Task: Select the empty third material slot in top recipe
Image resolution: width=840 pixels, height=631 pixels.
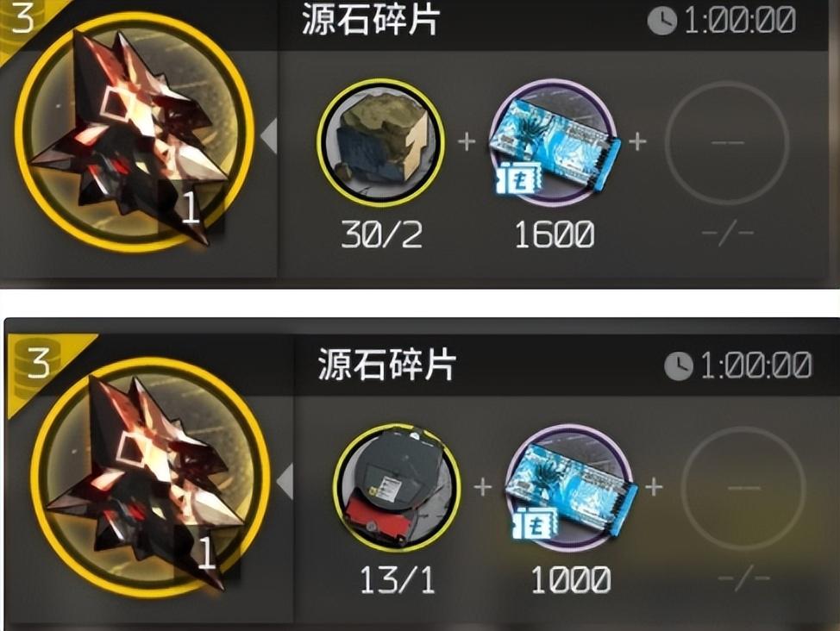Action: tap(728, 142)
